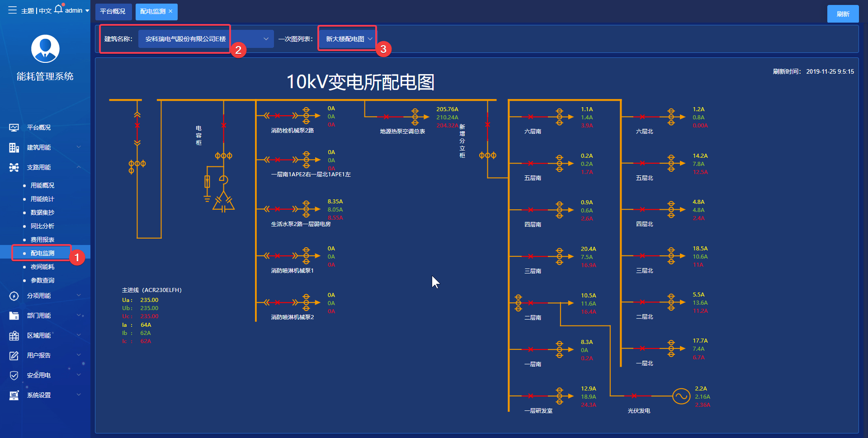Click the 生活水泵2路一层弱电房 label
Viewport: 868px width, 438px height.
[301, 224]
